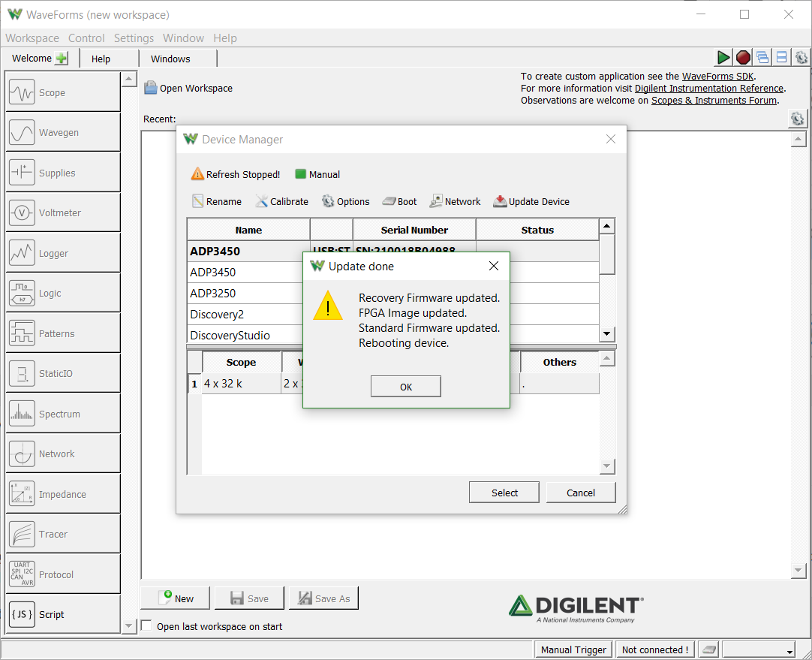The height and width of the screenshot is (660, 812).
Task: Open the Voltmeter instrument
Action: (62, 212)
